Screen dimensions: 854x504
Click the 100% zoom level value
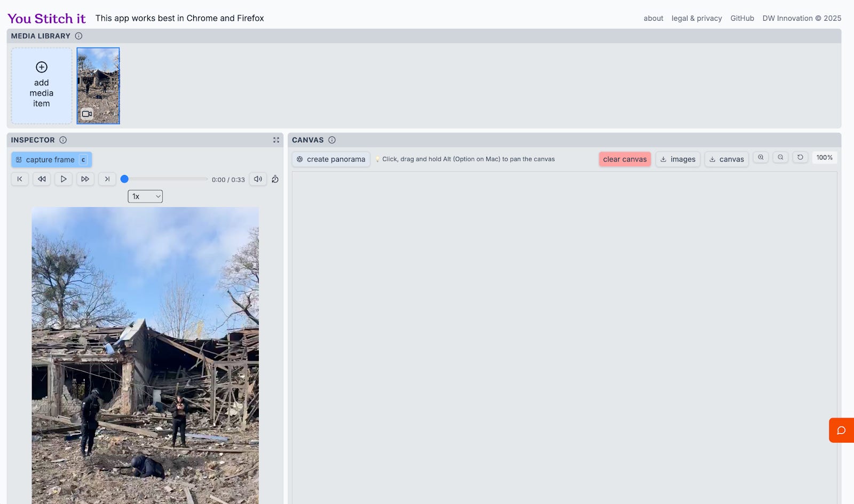click(825, 157)
